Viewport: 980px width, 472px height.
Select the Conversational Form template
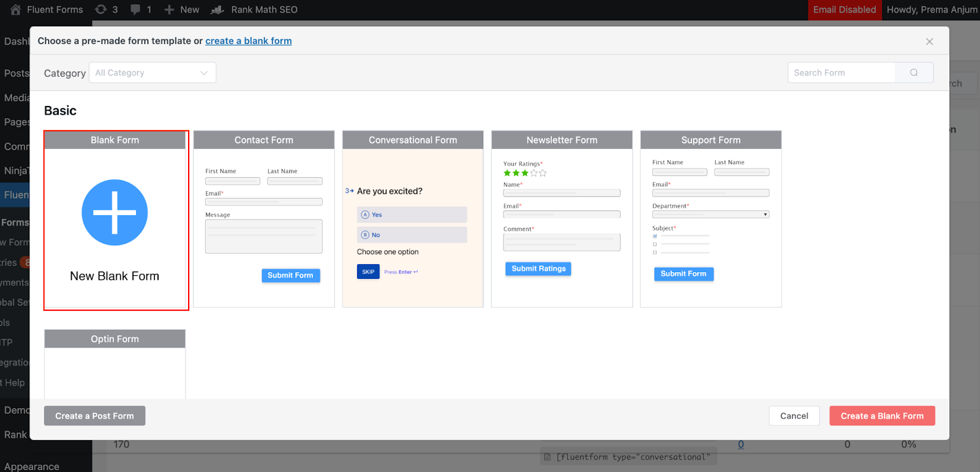[413, 219]
